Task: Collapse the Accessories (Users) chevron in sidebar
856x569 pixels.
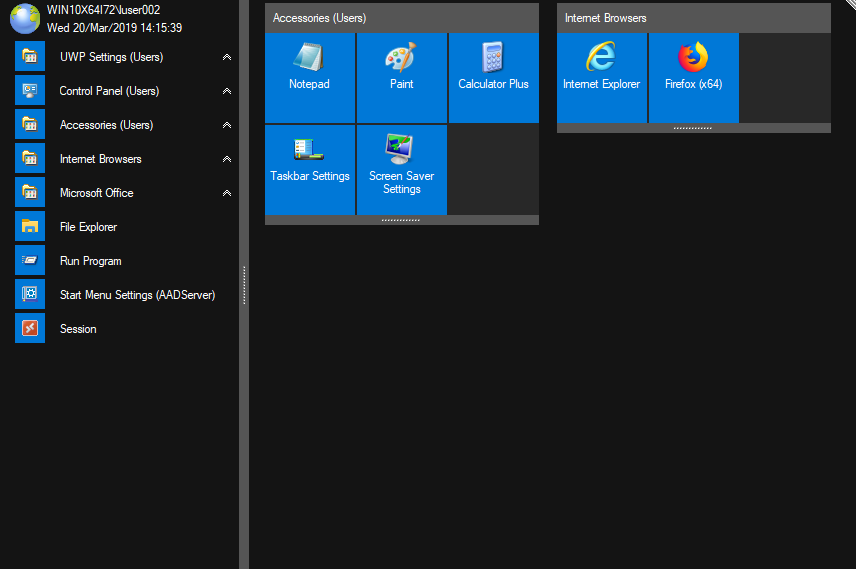Action: (x=227, y=126)
